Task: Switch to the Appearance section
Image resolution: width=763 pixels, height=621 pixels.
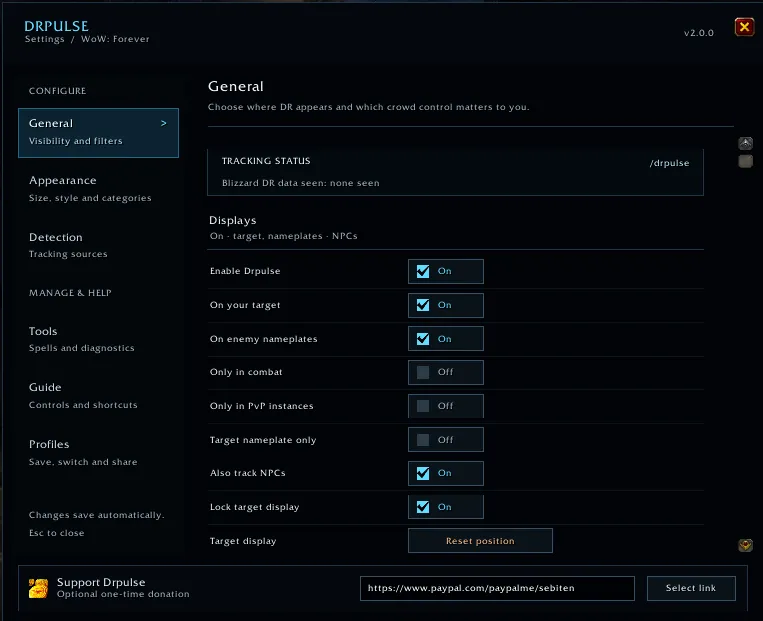Action: (x=98, y=189)
